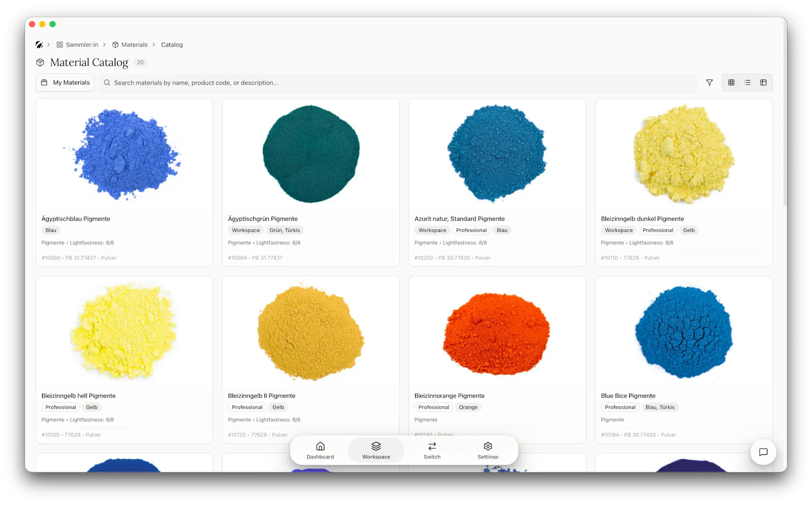
Task: Switch to table view layout
Action: point(763,83)
